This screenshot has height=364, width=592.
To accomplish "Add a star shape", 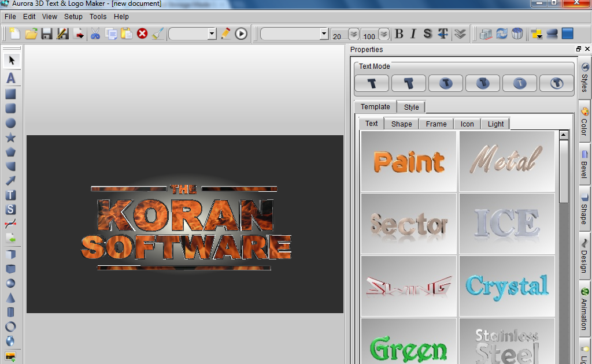I will coord(10,138).
